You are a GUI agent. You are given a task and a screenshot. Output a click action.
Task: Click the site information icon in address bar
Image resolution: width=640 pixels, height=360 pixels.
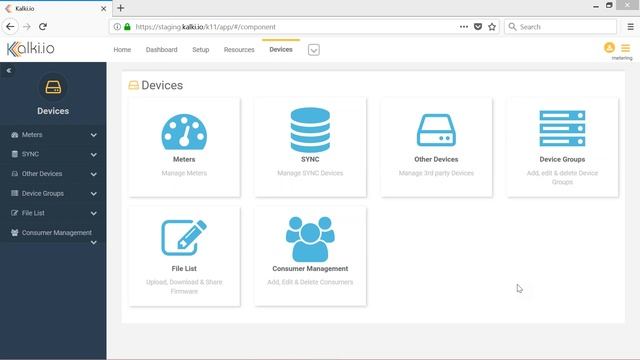117,27
